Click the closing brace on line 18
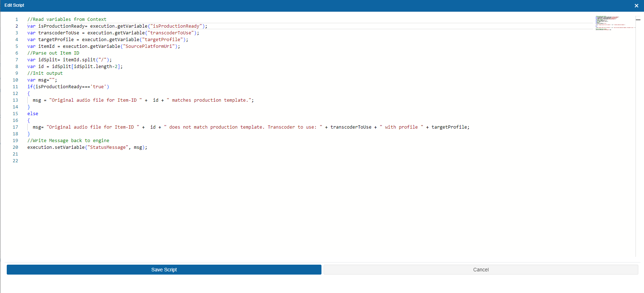644x293 pixels. click(29, 134)
